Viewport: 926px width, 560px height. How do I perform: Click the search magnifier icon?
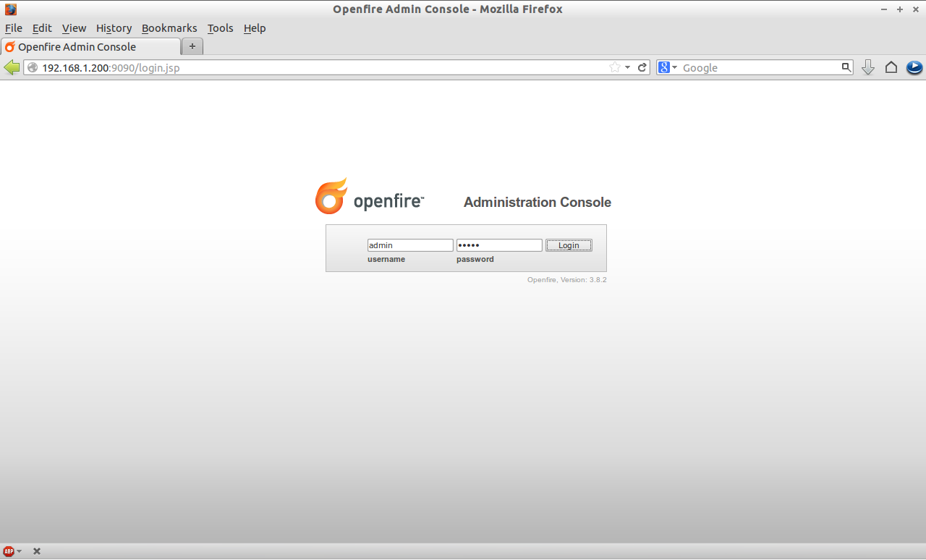coord(846,67)
